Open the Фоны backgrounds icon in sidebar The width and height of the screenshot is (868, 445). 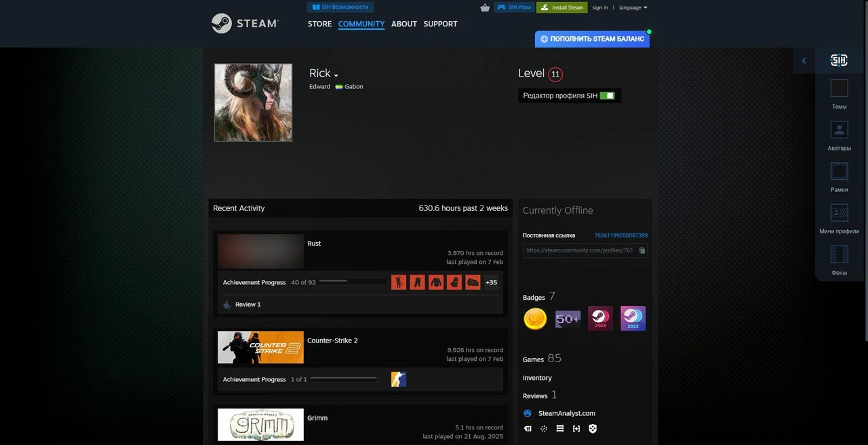839,254
